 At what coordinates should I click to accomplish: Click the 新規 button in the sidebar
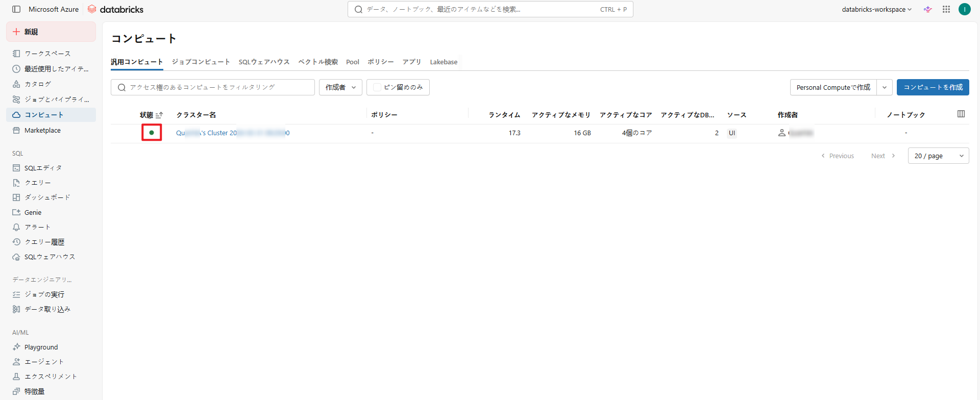coord(51,32)
